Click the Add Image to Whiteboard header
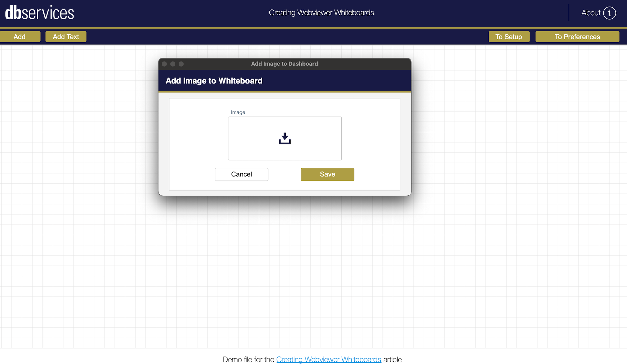 click(214, 81)
